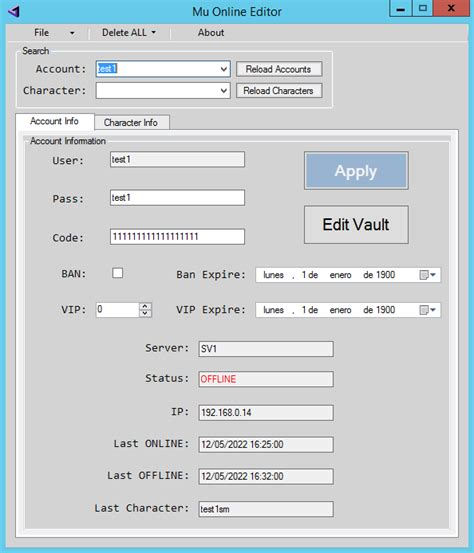Focus the VIP number field
This screenshot has width=474, height=553.
118,310
